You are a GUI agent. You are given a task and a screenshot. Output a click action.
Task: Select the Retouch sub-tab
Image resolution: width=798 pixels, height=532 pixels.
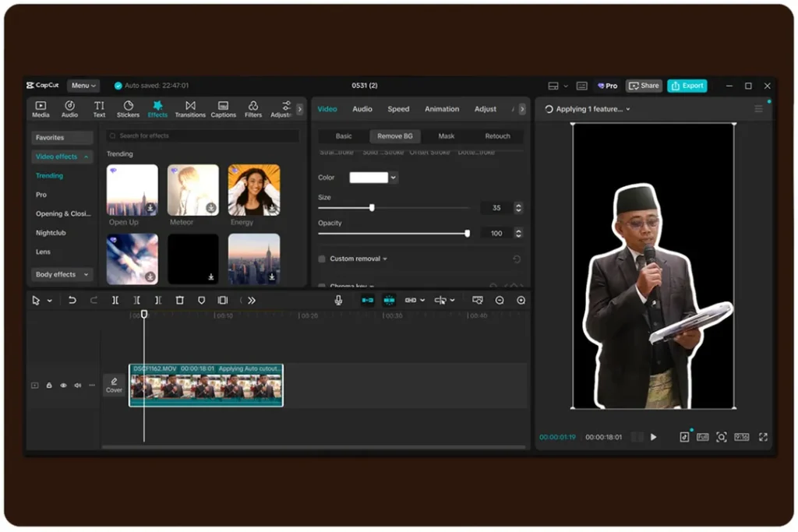(x=497, y=136)
